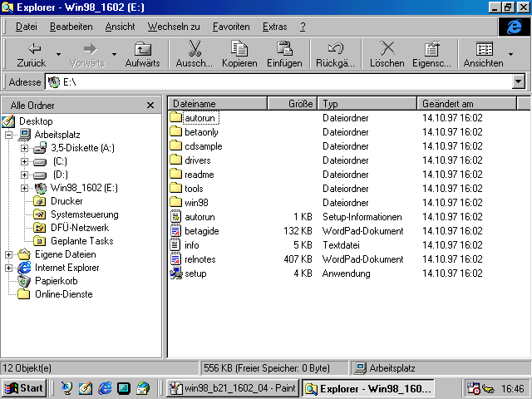532x399 pixels.
Task: Select the autorun Setup-Informationen file
Action: tap(199, 217)
